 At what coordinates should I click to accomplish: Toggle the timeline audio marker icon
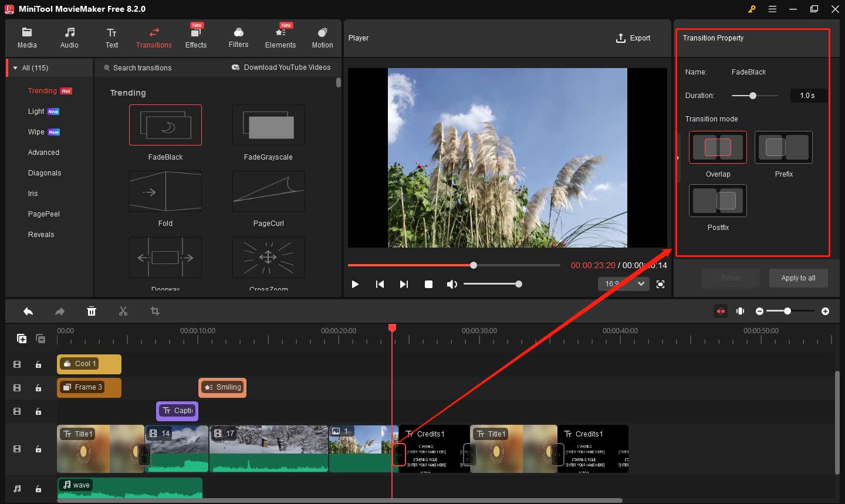(741, 311)
